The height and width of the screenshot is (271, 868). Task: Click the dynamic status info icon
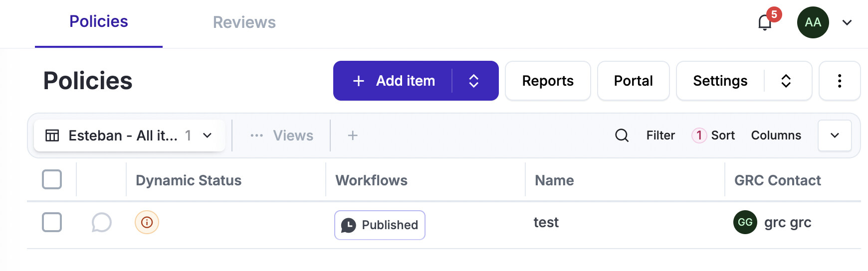coord(147,222)
